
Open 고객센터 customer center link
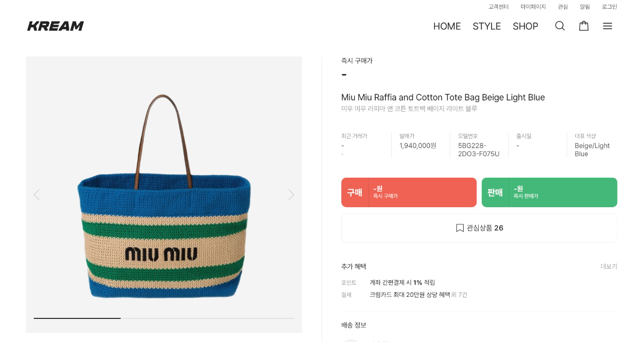pyautogui.click(x=498, y=7)
